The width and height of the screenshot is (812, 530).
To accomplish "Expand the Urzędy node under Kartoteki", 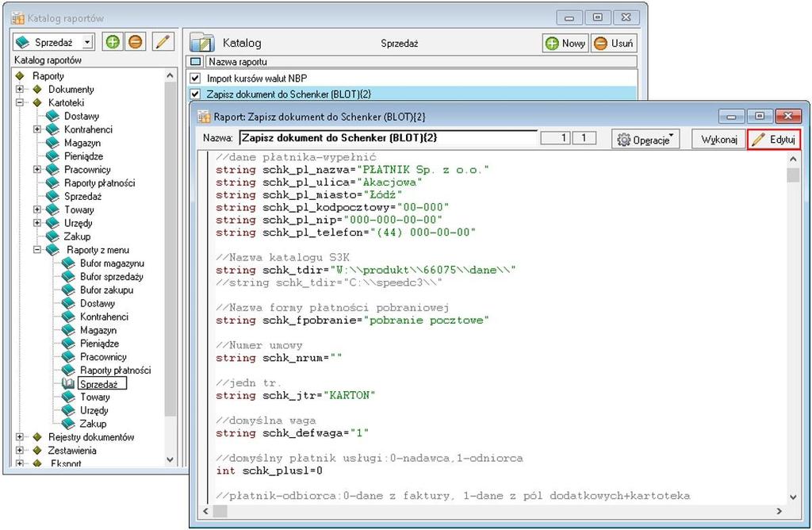I will tap(37, 223).
